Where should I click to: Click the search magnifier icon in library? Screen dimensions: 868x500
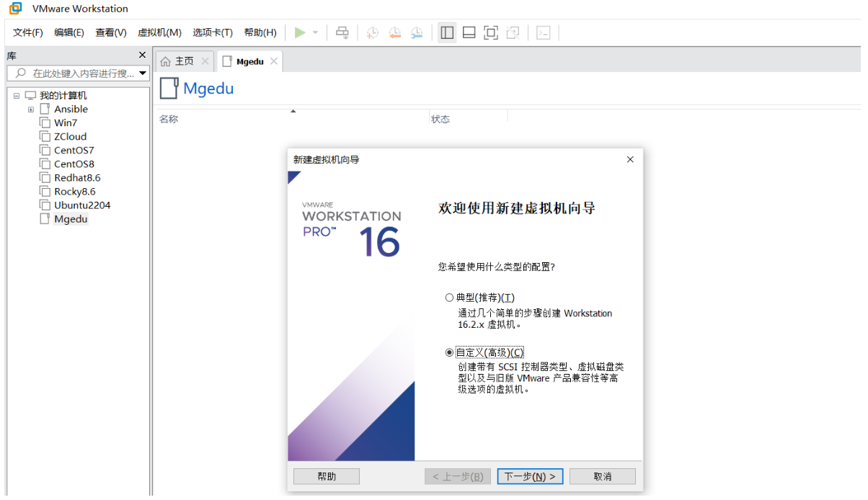[x=20, y=73]
